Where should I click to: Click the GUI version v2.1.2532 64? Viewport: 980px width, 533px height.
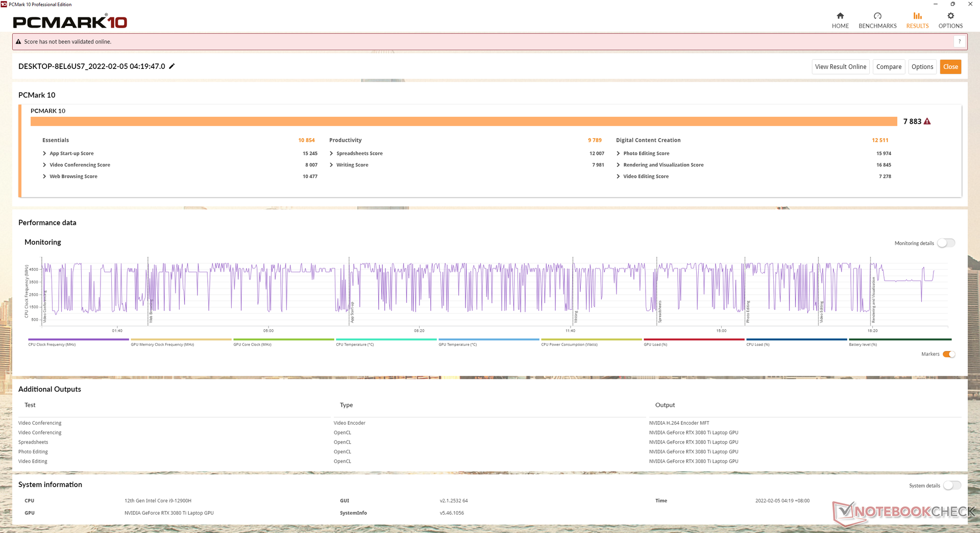454,501
